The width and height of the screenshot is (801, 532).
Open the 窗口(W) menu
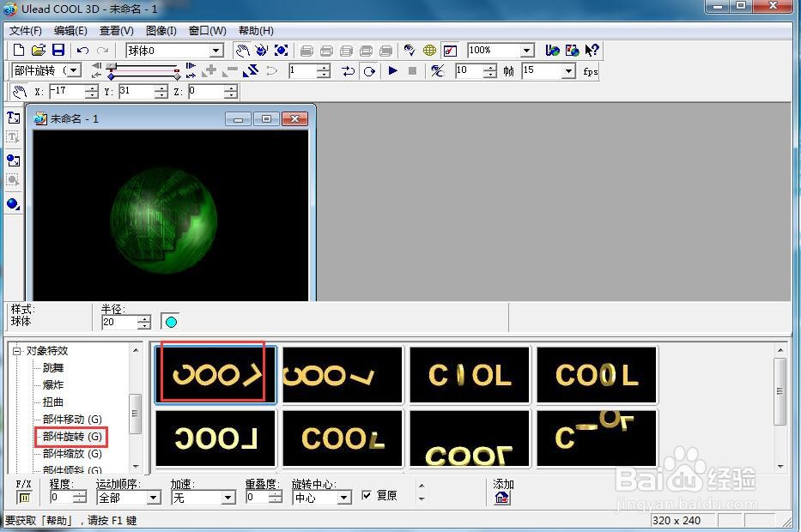pos(208,31)
